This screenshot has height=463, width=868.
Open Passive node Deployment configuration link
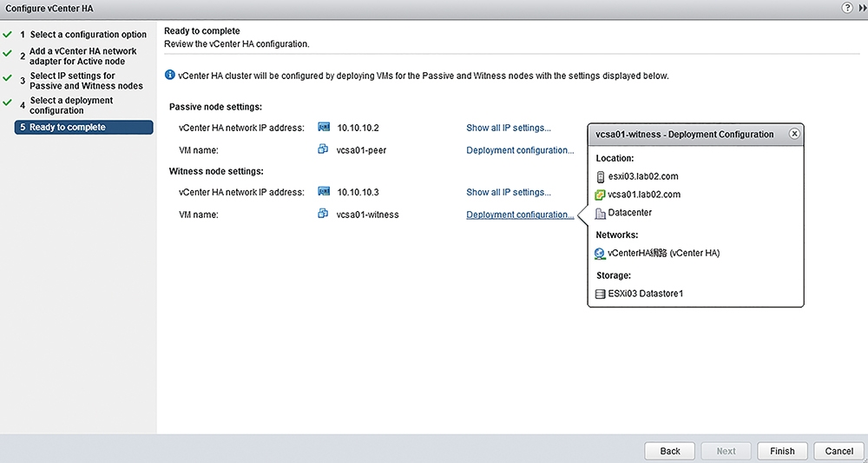tap(520, 150)
